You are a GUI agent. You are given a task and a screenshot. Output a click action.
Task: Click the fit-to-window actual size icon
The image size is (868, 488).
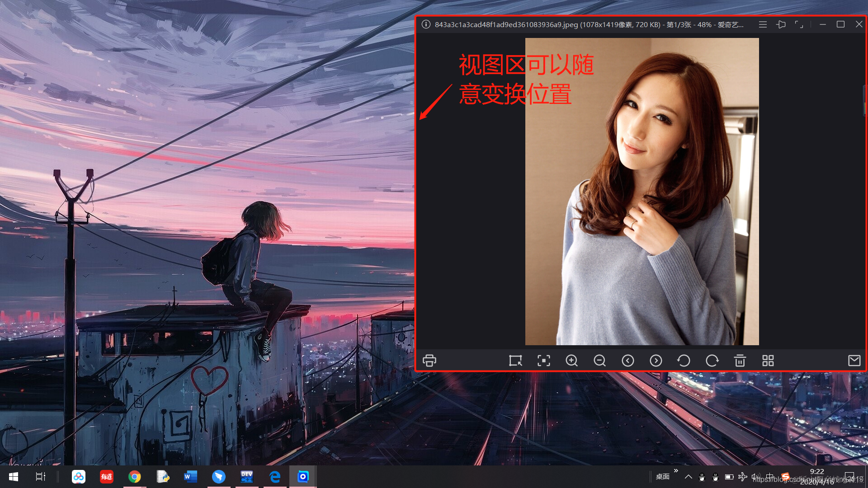[543, 361]
